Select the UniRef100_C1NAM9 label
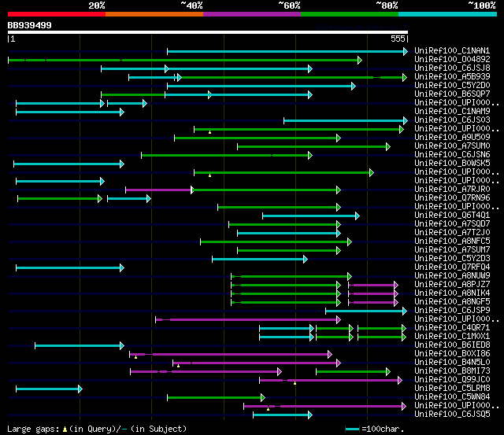Screen dimensions: 504x435 452,112
